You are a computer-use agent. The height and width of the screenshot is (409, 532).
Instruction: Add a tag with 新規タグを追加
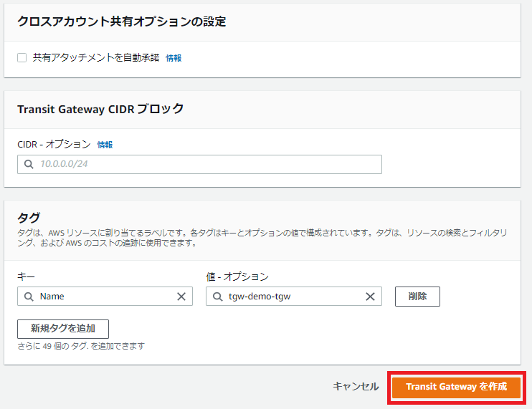[63, 329]
